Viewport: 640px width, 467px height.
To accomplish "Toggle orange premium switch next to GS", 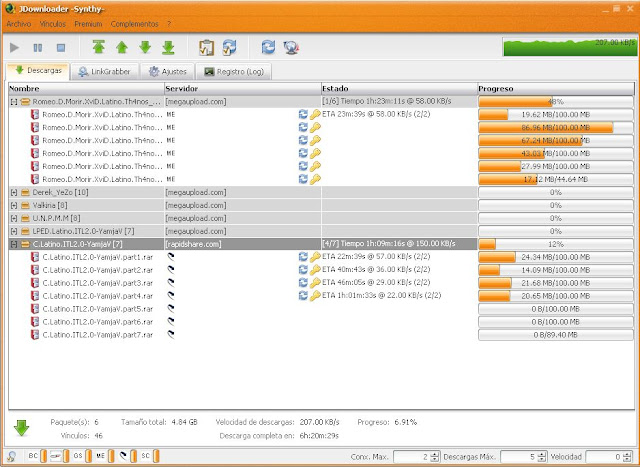I will (89, 456).
